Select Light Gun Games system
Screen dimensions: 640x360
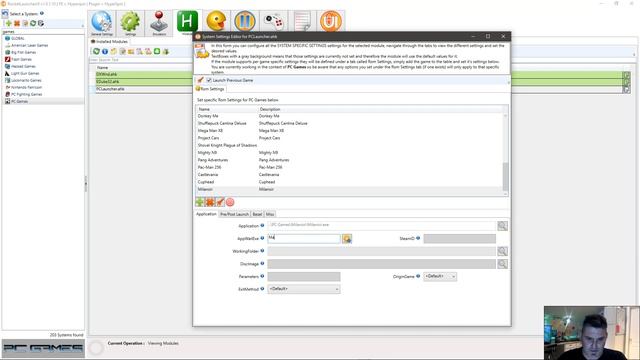pyautogui.click(x=25, y=73)
